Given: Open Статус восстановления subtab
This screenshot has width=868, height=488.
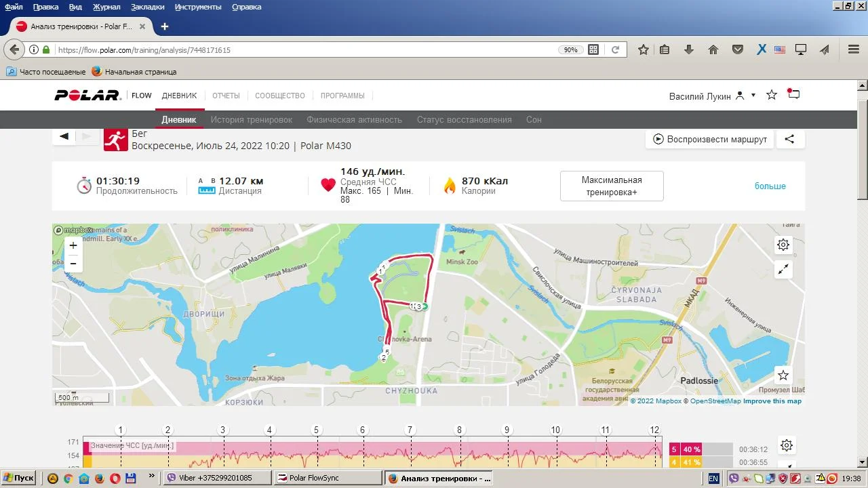Looking at the screenshot, I should [x=465, y=119].
